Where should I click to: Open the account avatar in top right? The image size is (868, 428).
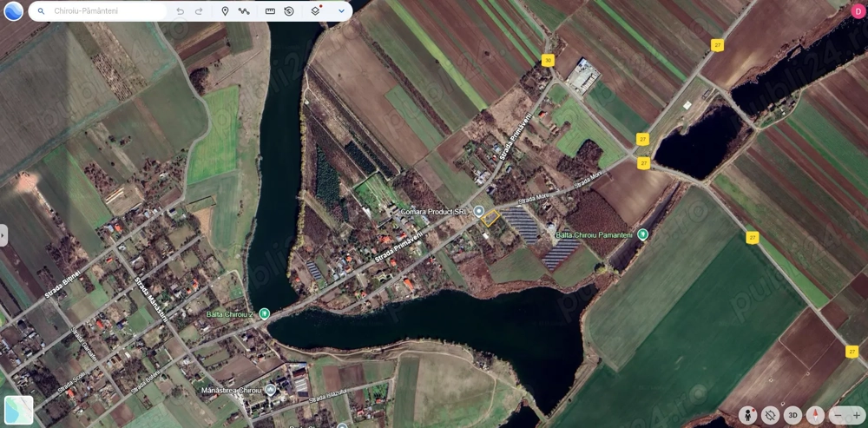pyautogui.click(x=858, y=11)
